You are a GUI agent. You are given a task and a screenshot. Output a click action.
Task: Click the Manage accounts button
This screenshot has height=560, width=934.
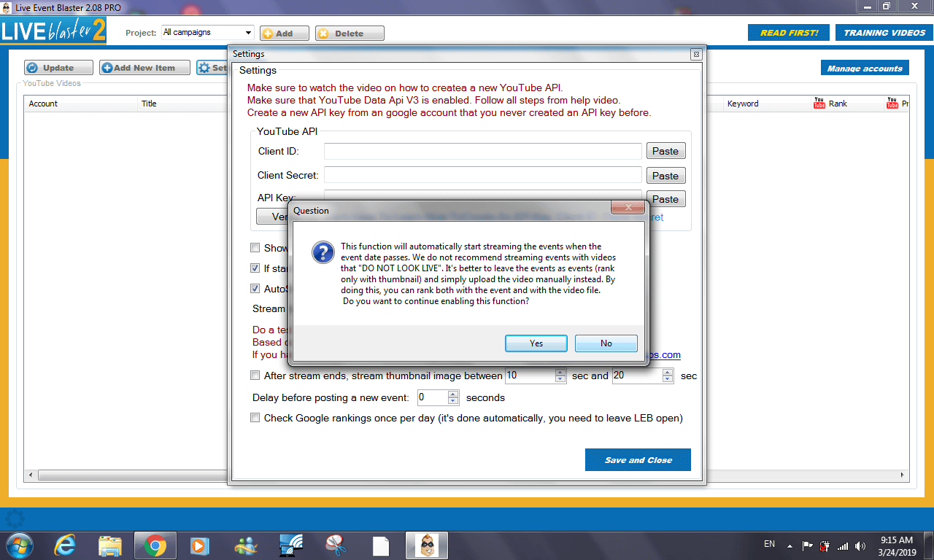coord(865,68)
